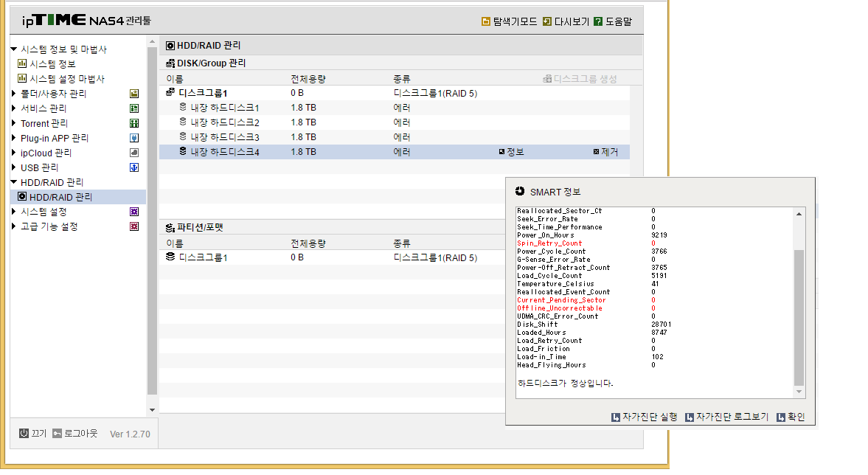Click the 고급 기능 설정 red icon
Screen dimensions: 868x475
134,226
